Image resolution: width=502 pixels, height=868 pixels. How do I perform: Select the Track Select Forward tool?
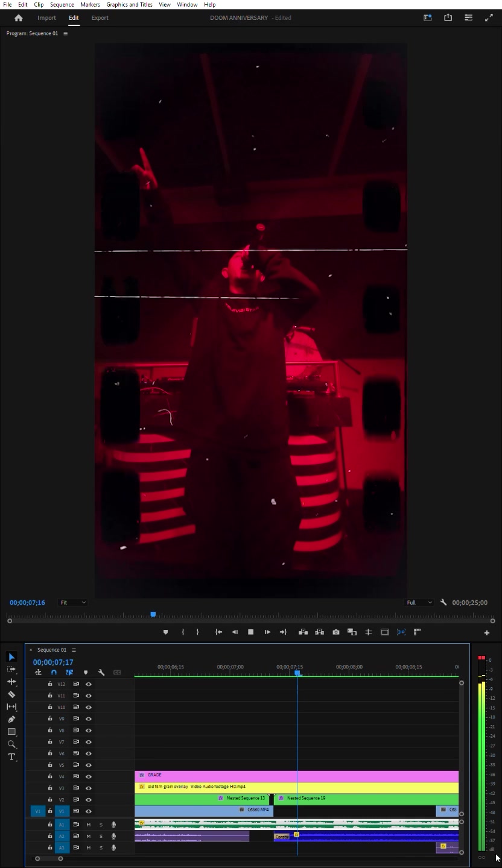tap(11, 669)
